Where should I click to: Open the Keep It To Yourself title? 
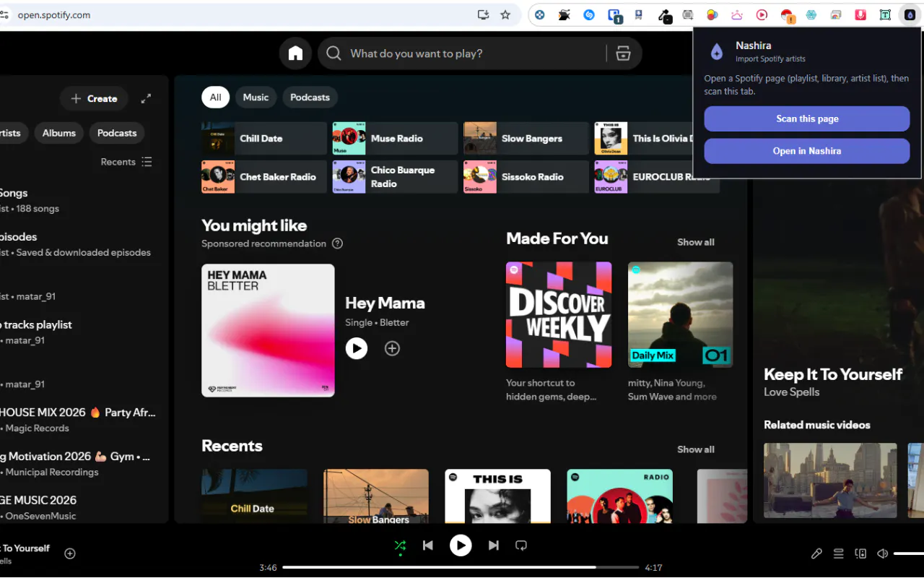click(833, 374)
